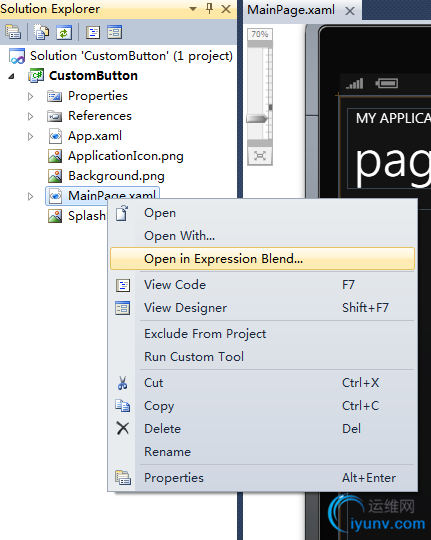Screen dimensions: 431x540
Task: Click the View Code toolbar icon
Action: point(93,32)
